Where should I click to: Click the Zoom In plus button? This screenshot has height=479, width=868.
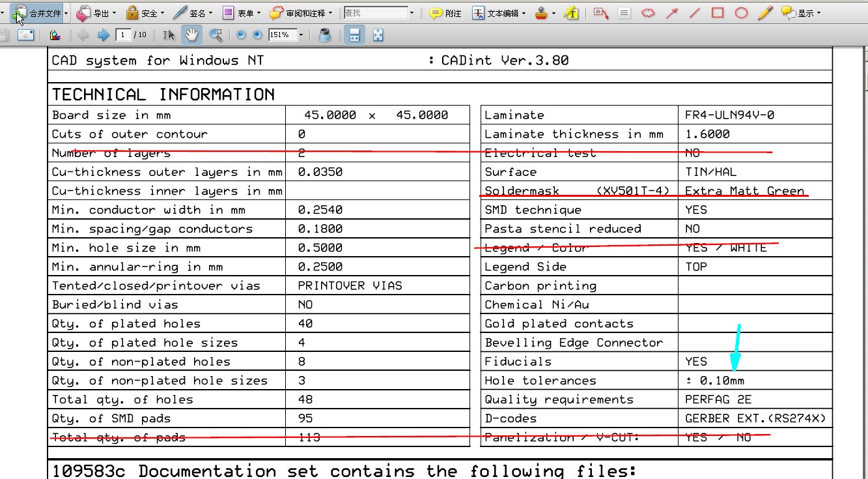[x=258, y=35]
